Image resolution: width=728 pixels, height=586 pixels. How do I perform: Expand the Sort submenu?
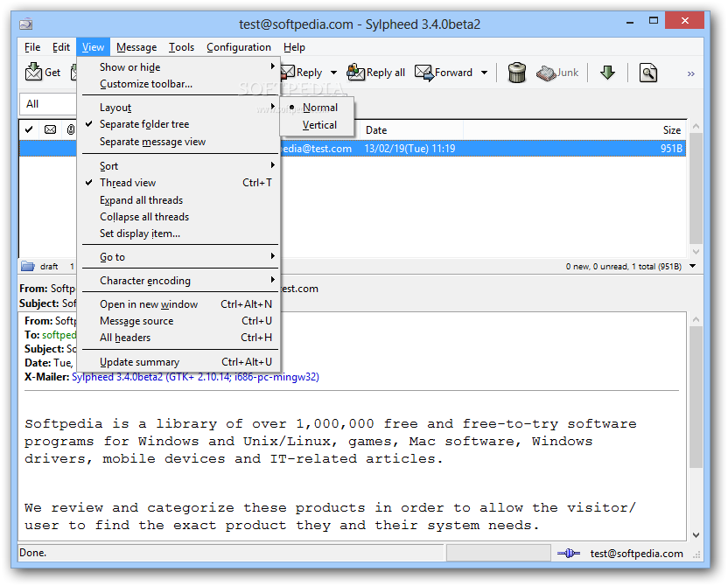click(178, 166)
